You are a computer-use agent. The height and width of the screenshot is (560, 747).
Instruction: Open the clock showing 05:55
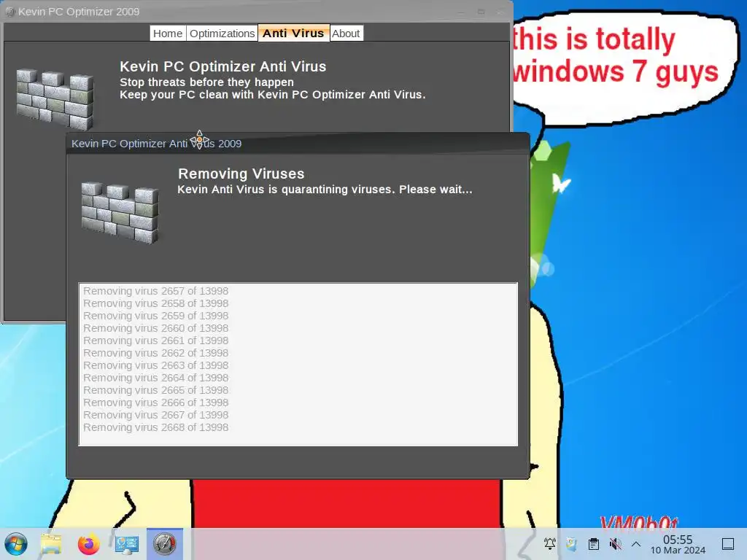678,544
